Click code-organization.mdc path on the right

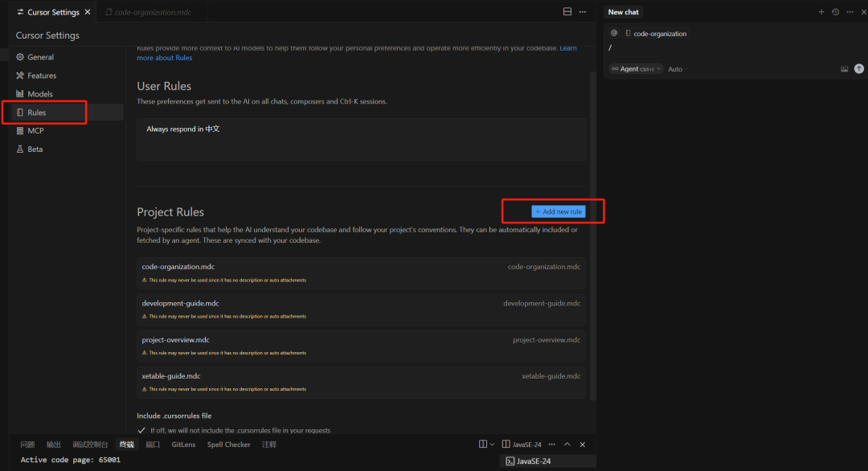544,267
